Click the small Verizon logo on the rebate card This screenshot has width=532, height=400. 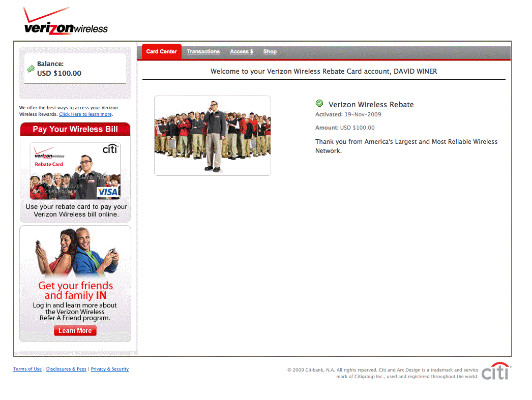pos(49,154)
